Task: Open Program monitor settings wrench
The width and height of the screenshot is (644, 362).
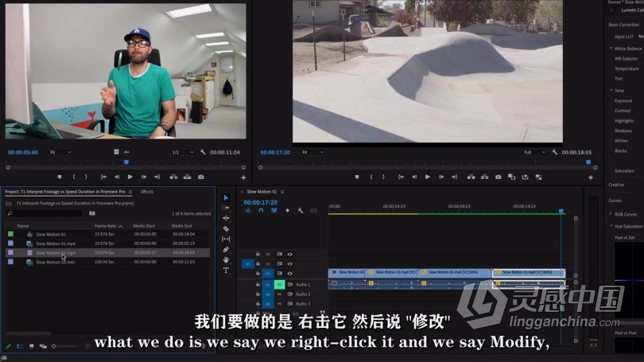Action: pyautogui.click(x=555, y=152)
